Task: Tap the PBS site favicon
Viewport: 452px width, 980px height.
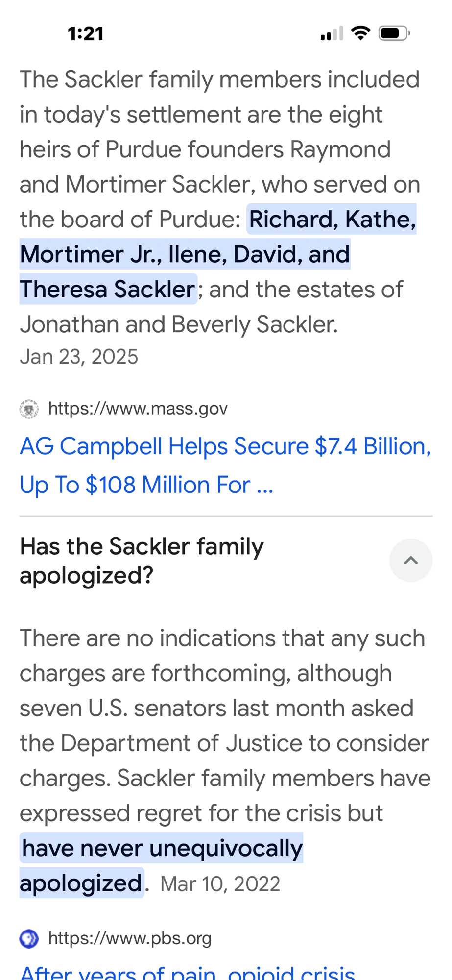Action: point(29,939)
